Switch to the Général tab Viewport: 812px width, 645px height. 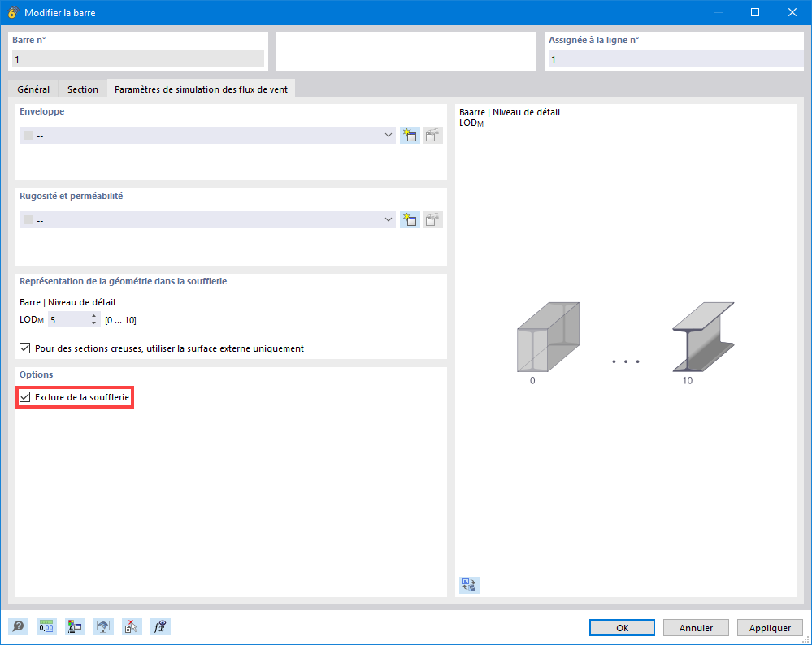pyautogui.click(x=33, y=89)
